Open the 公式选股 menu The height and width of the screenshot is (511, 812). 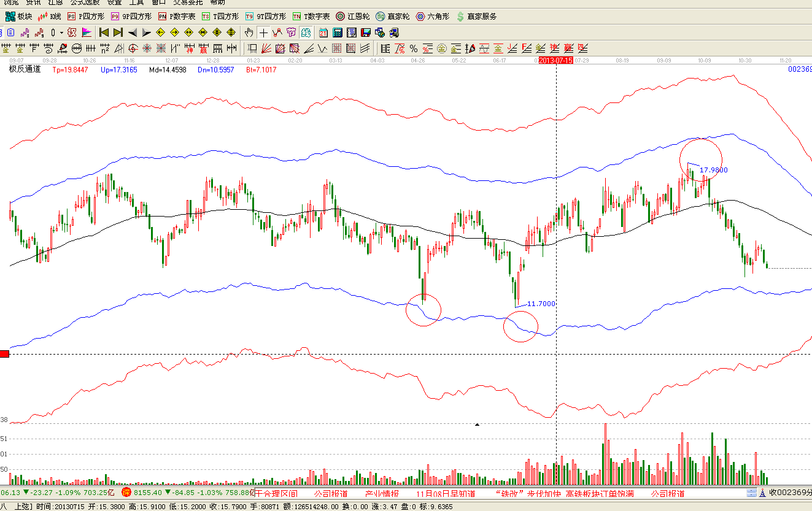tap(85, 2)
